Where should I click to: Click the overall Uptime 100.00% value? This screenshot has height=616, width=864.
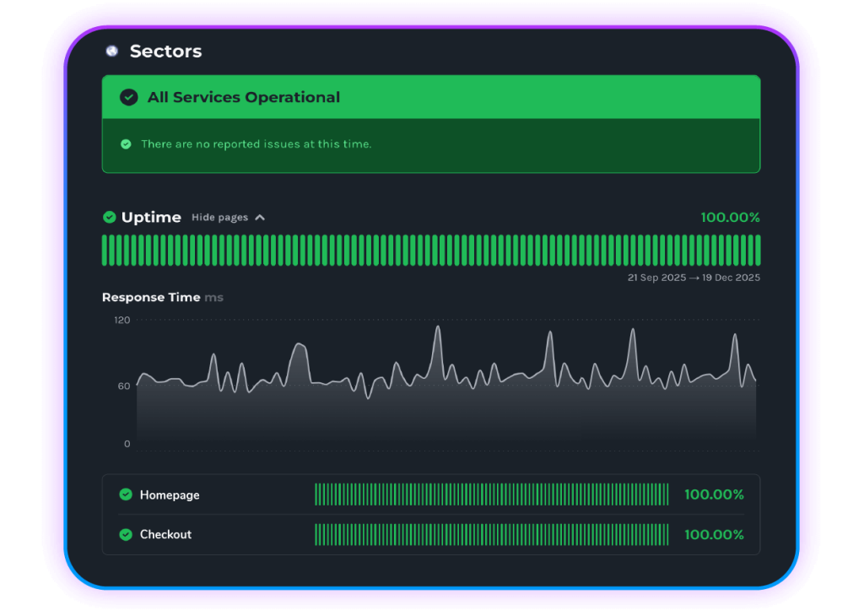(730, 218)
